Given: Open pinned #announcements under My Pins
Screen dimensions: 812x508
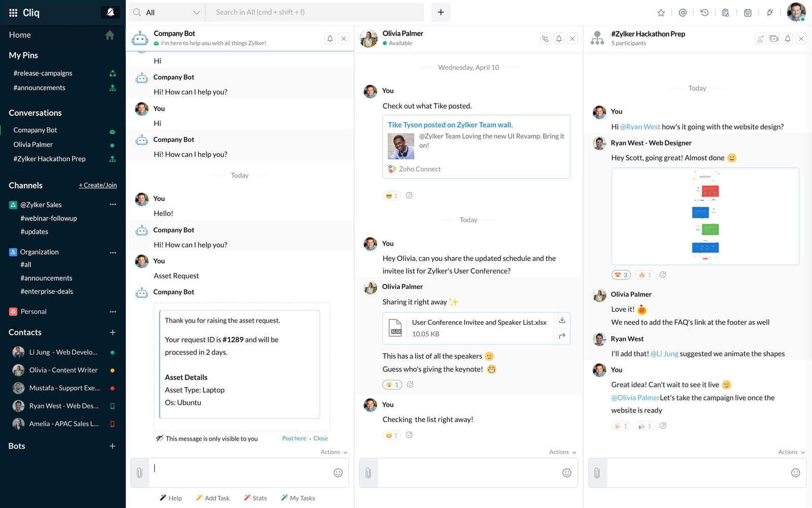Looking at the screenshot, I should [x=39, y=88].
